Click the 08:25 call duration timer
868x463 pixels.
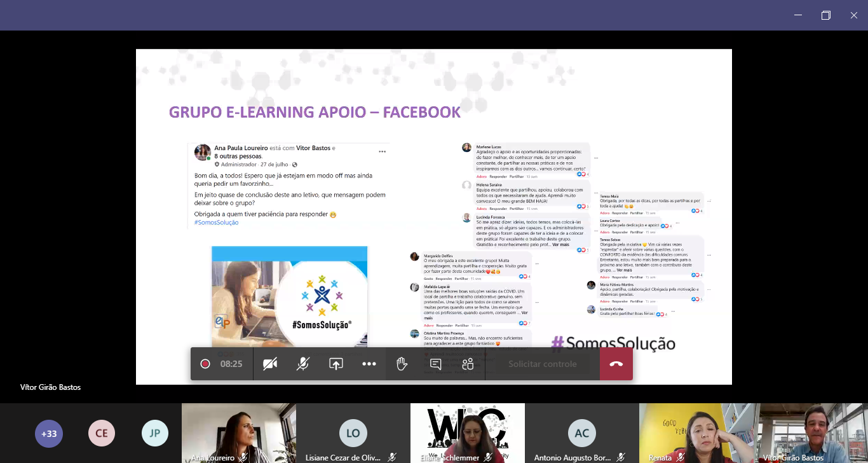(231, 364)
